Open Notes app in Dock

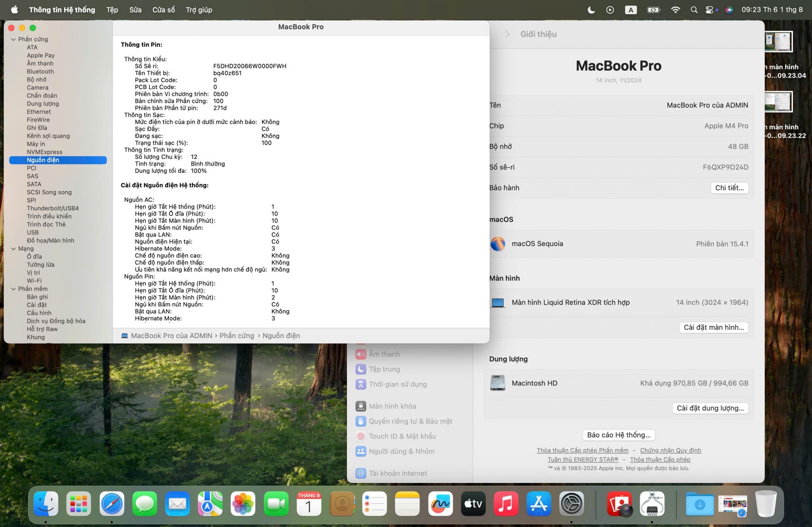(x=408, y=504)
